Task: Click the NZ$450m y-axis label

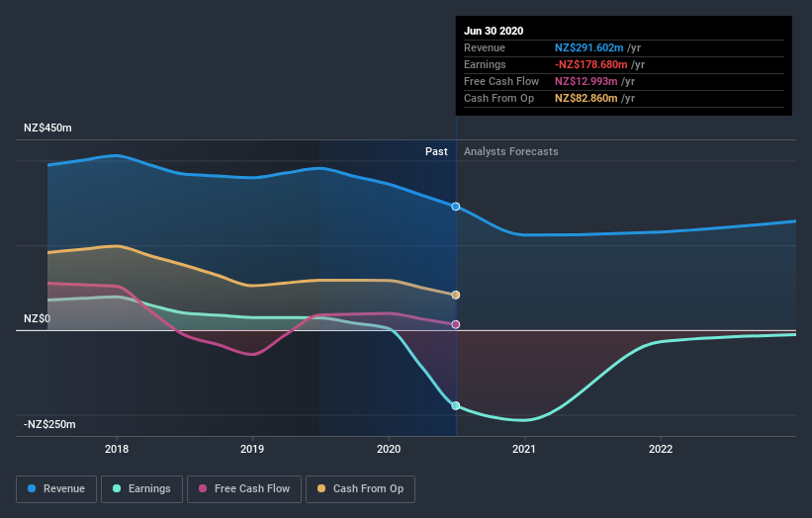Action: pos(47,128)
